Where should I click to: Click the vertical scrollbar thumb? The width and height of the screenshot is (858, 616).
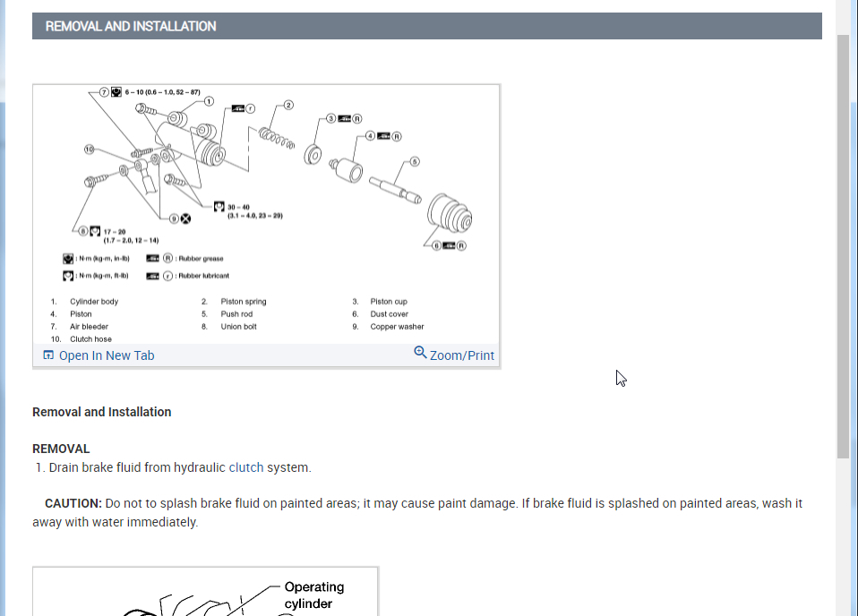[x=844, y=246]
